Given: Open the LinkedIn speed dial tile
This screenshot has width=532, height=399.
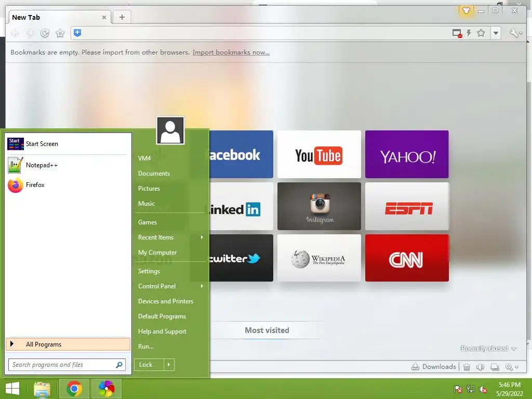Looking at the screenshot, I should [241, 206].
